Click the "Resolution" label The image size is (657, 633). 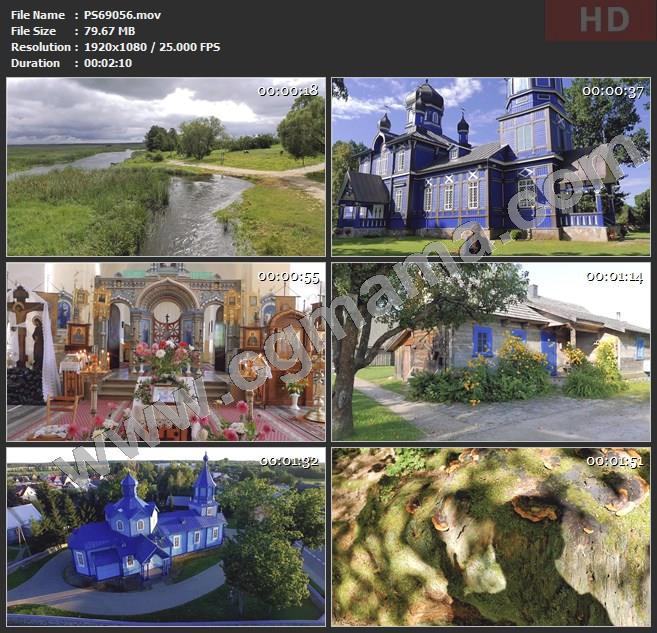(40, 47)
